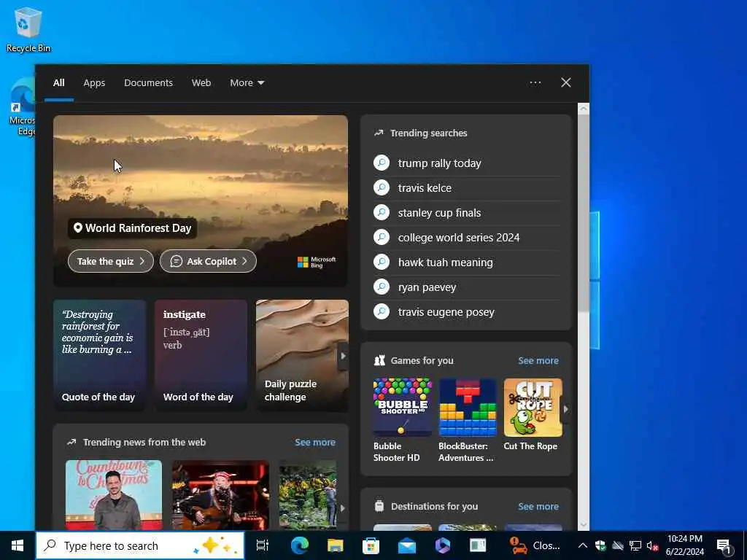Search travis eugene posey trend
The height and width of the screenshot is (560, 747).
point(446,311)
